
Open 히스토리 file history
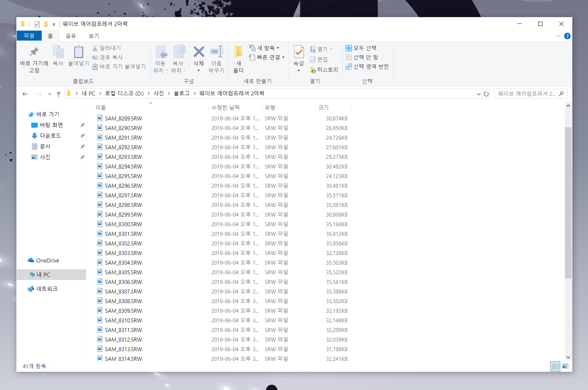(324, 70)
